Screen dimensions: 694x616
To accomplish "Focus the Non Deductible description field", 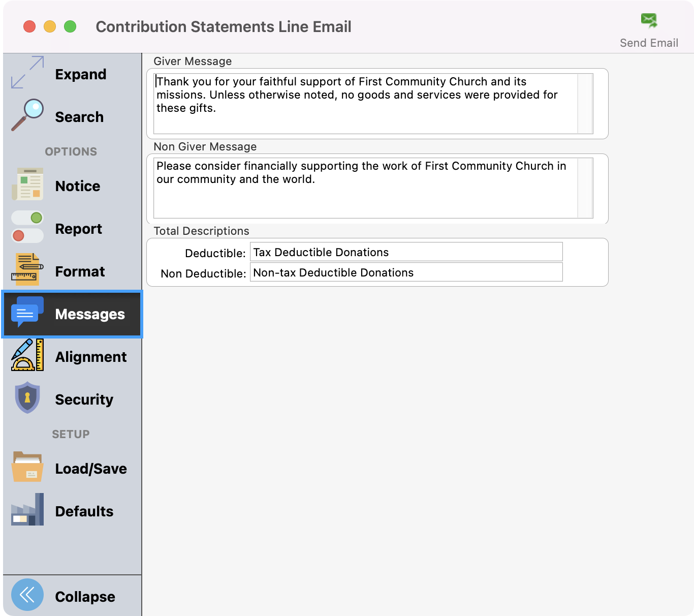I will 406,272.
